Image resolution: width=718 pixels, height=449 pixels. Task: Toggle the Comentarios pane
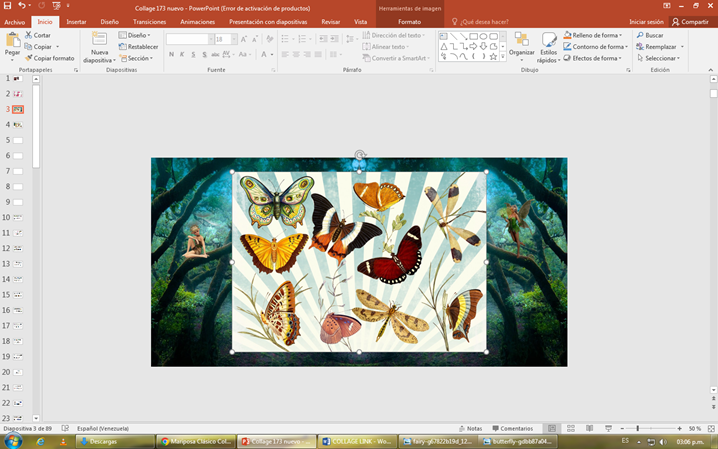tap(512, 428)
